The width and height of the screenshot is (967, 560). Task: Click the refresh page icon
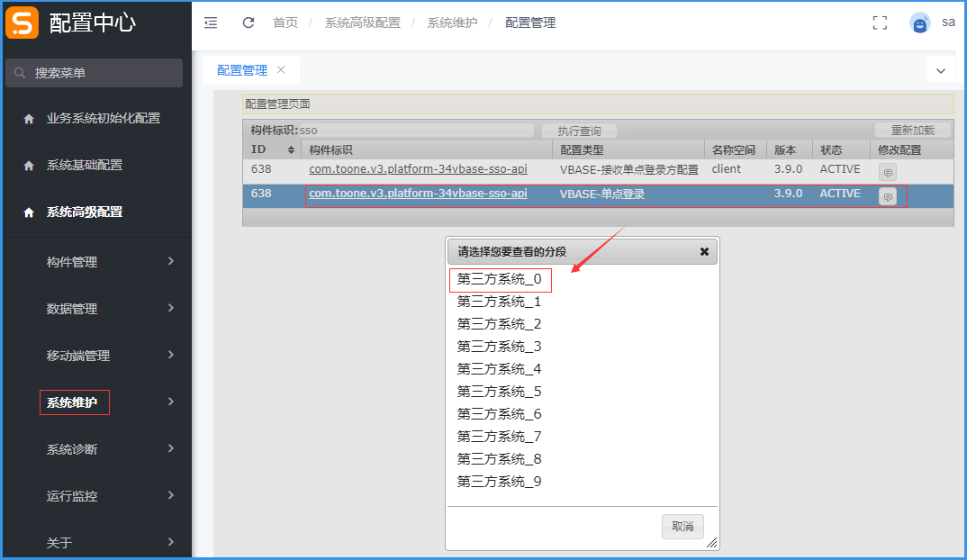[x=249, y=23]
